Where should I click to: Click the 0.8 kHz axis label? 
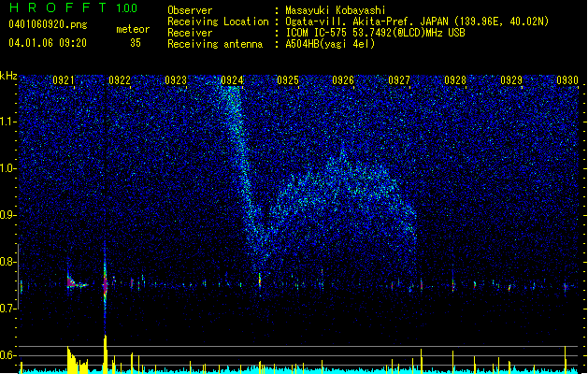click(8, 262)
